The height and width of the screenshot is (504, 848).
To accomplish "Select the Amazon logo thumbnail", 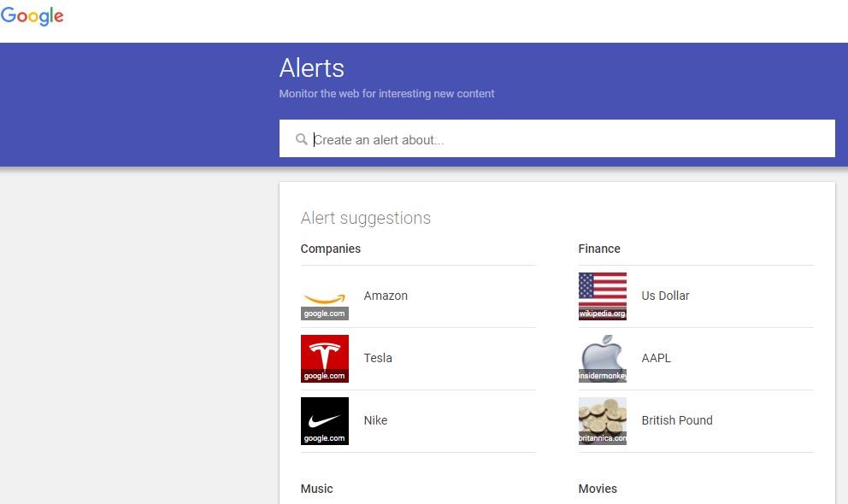I will pyautogui.click(x=325, y=296).
